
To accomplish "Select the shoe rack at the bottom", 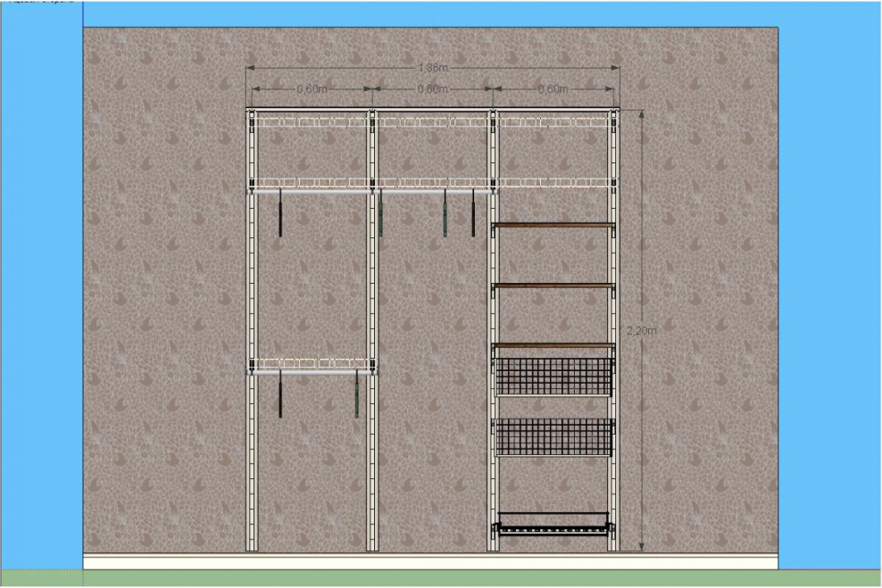I will 553,525.
